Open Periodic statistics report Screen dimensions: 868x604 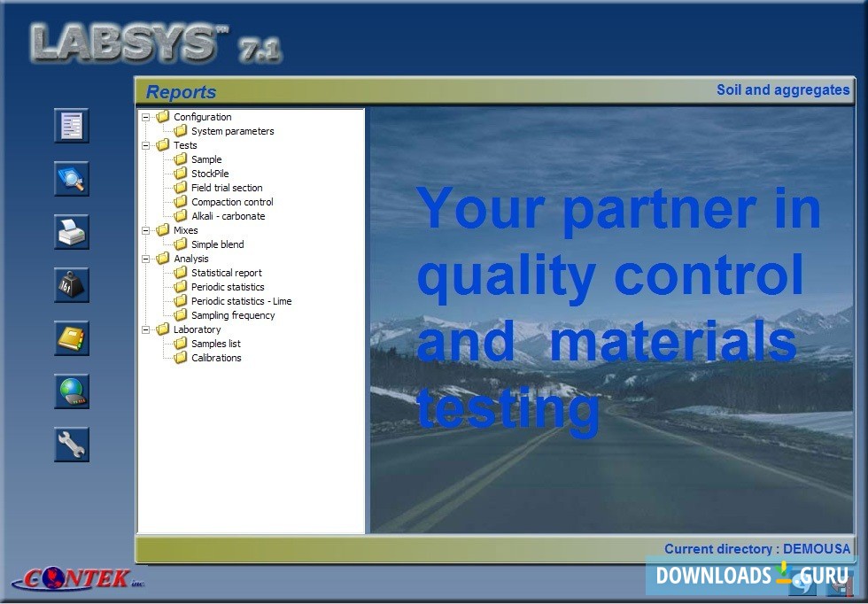tap(228, 287)
